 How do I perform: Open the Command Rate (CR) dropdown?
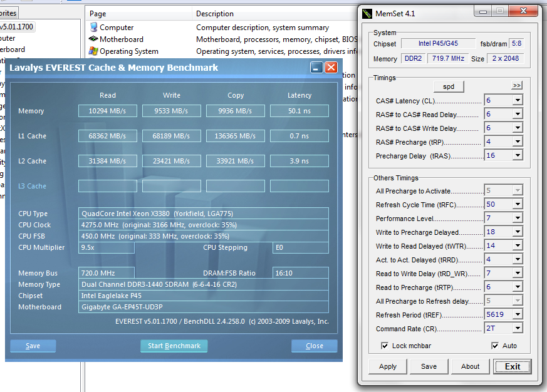point(518,328)
